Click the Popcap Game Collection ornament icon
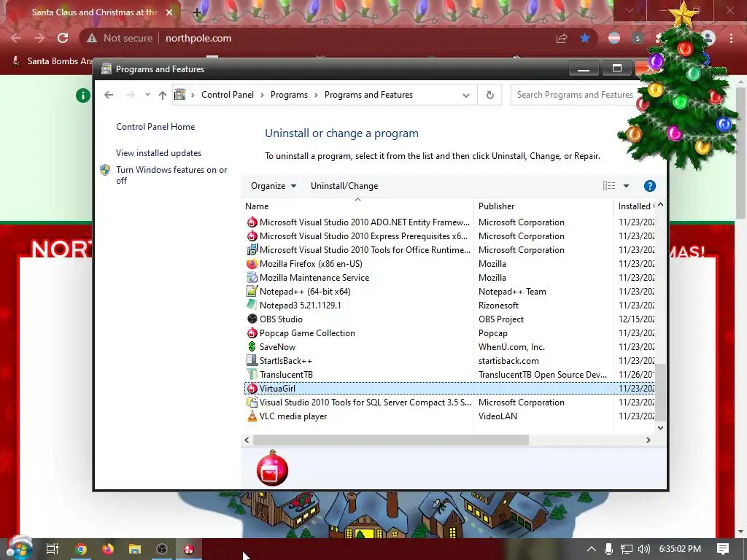This screenshot has height=560, width=747. 252,332
